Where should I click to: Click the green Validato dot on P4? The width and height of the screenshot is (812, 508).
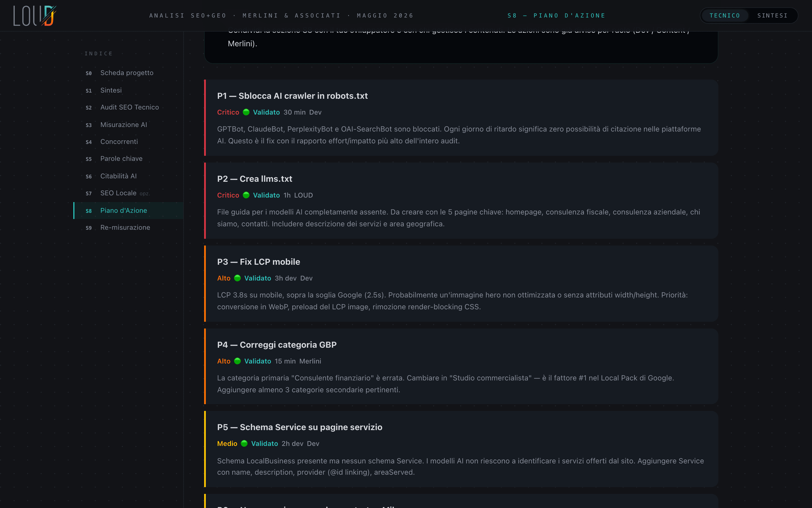pyautogui.click(x=237, y=361)
